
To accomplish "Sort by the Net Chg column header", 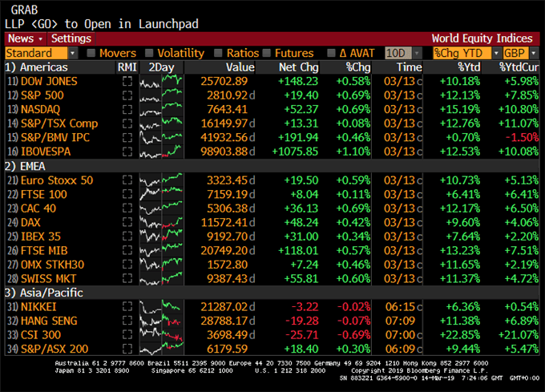I will pyautogui.click(x=299, y=67).
